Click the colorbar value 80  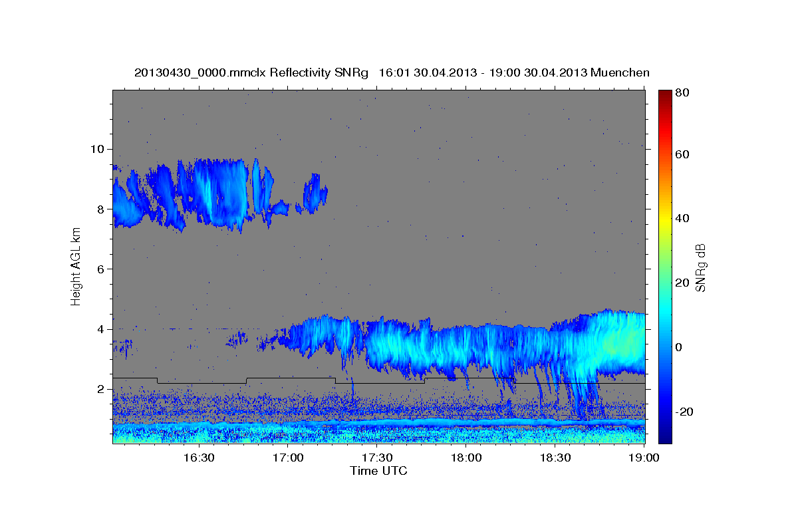pyautogui.click(x=682, y=92)
